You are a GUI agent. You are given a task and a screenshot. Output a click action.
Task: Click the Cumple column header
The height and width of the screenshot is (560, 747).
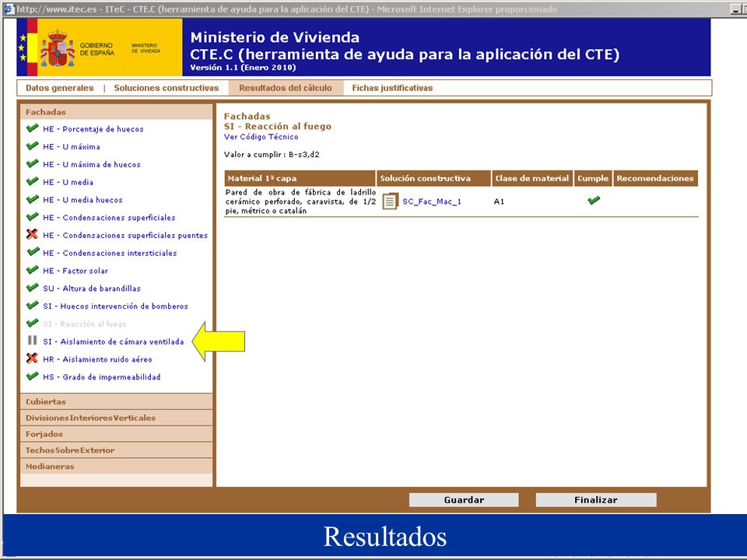click(593, 178)
